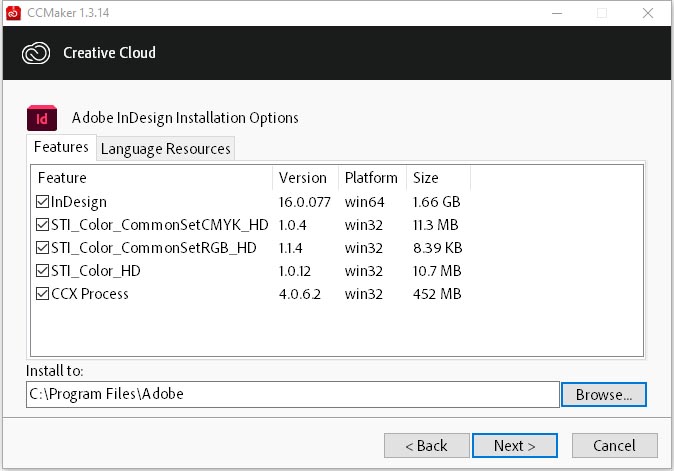Click the 11.3 MB size cell

tap(435, 225)
